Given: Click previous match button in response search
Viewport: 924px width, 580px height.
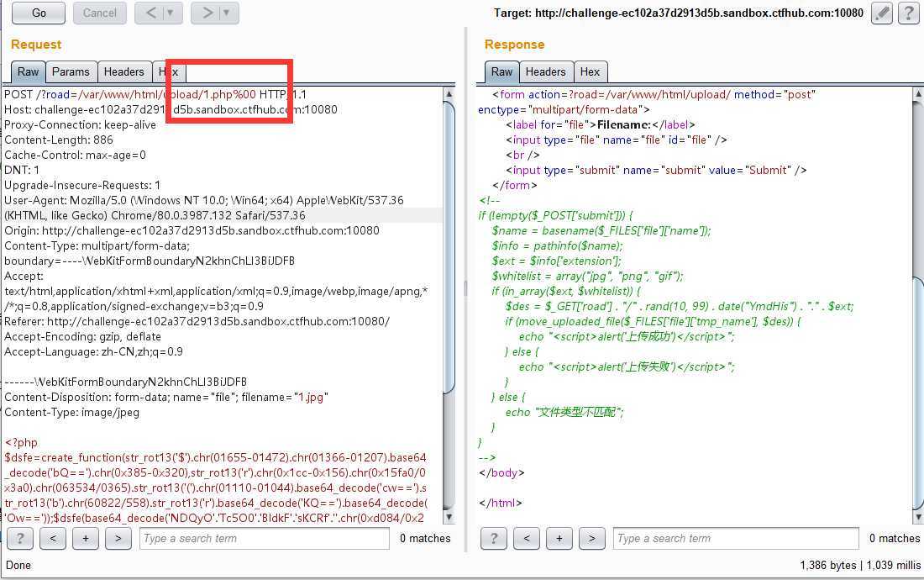Looking at the screenshot, I should tap(527, 538).
